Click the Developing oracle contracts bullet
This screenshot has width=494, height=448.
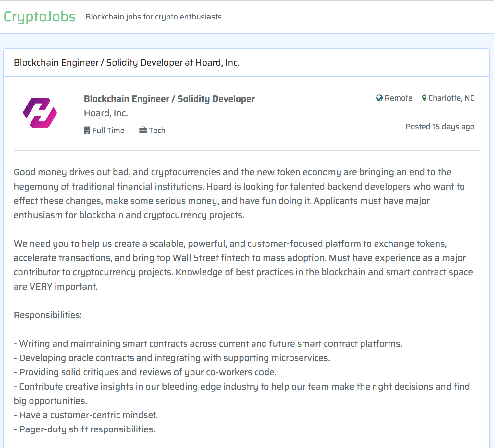(x=172, y=358)
